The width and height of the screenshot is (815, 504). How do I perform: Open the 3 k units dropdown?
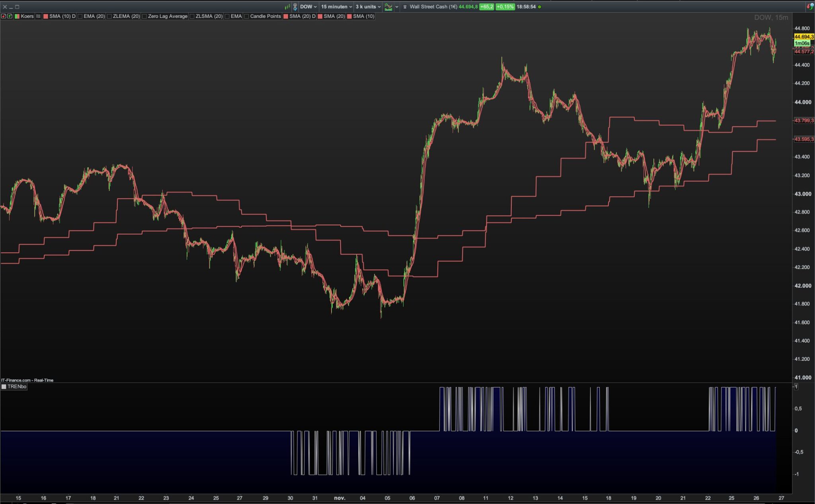point(368,7)
